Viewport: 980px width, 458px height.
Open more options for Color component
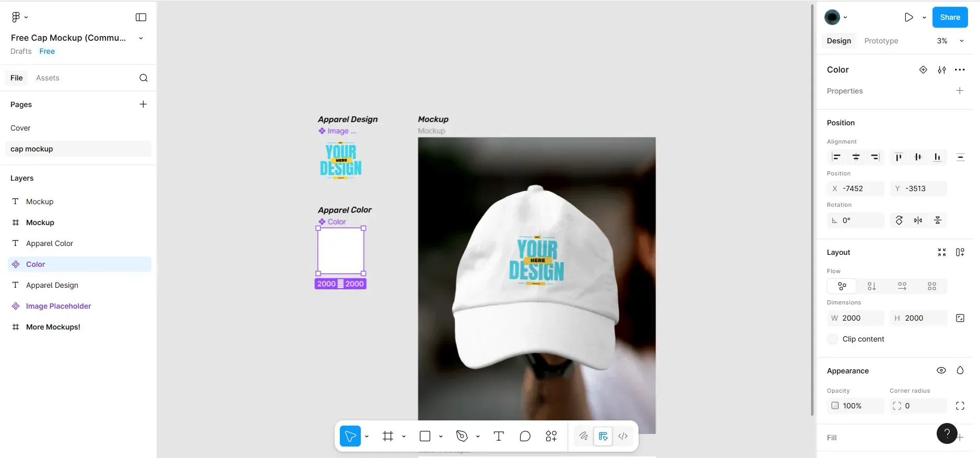pyautogui.click(x=960, y=70)
